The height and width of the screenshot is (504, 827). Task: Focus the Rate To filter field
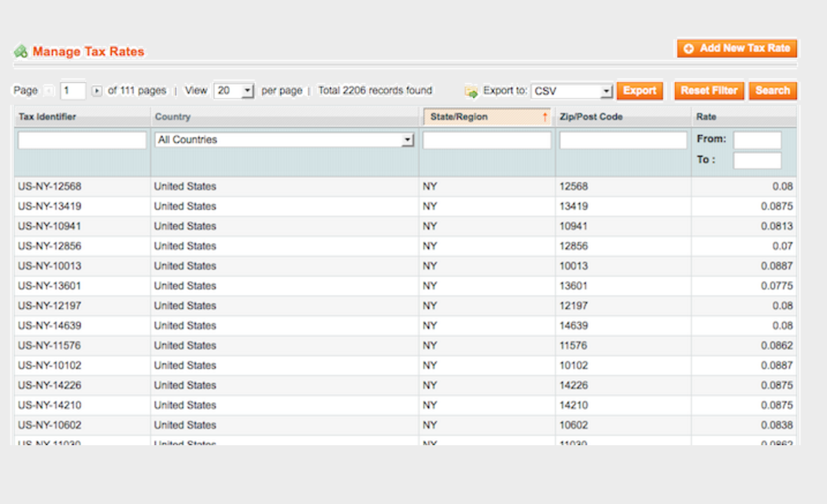[x=757, y=160]
